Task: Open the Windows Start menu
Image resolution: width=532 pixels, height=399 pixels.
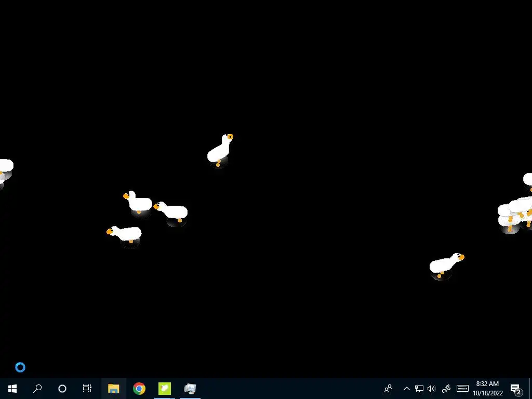Action: point(12,389)
